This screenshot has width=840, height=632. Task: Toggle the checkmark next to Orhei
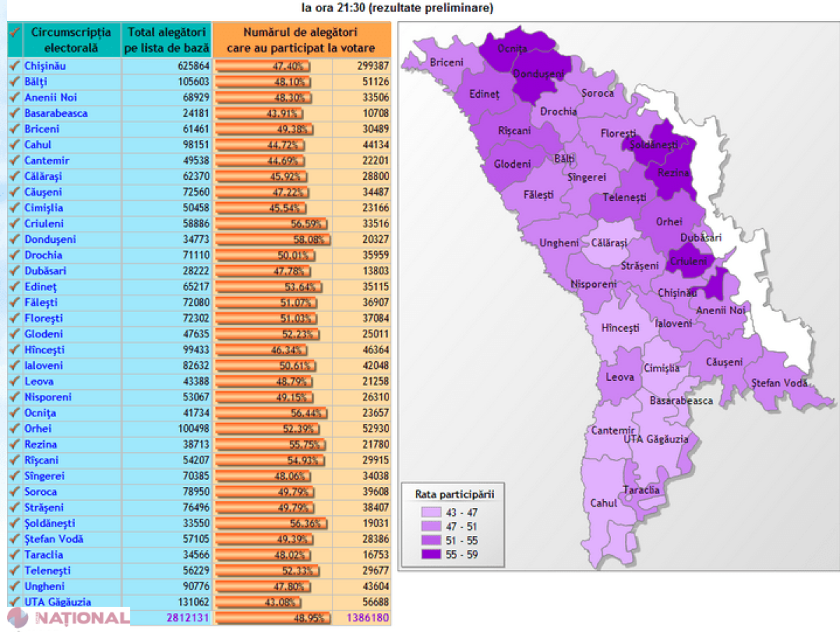point(15,428)
